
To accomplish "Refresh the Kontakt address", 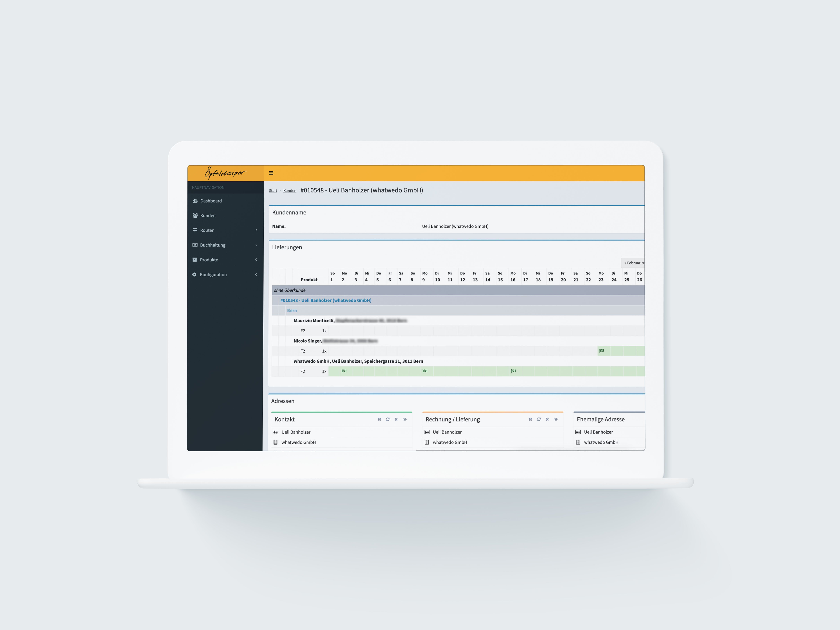I will (x=388, y=419).
